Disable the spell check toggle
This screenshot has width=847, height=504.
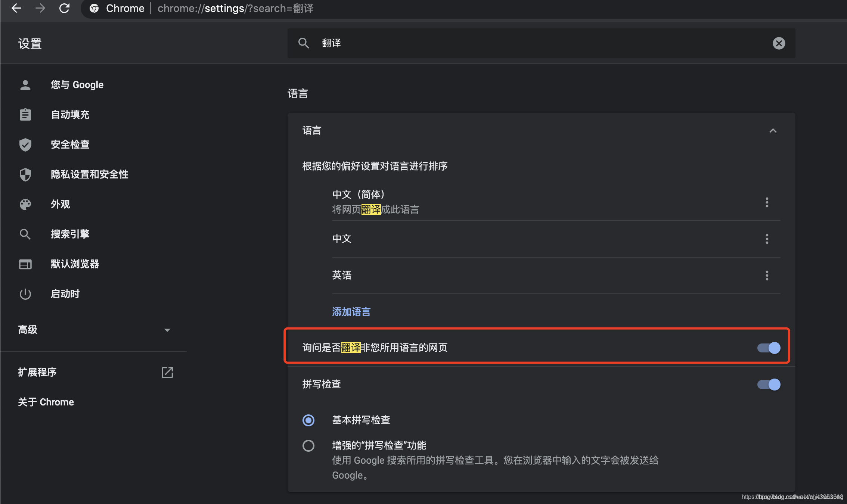coord(769,385)
